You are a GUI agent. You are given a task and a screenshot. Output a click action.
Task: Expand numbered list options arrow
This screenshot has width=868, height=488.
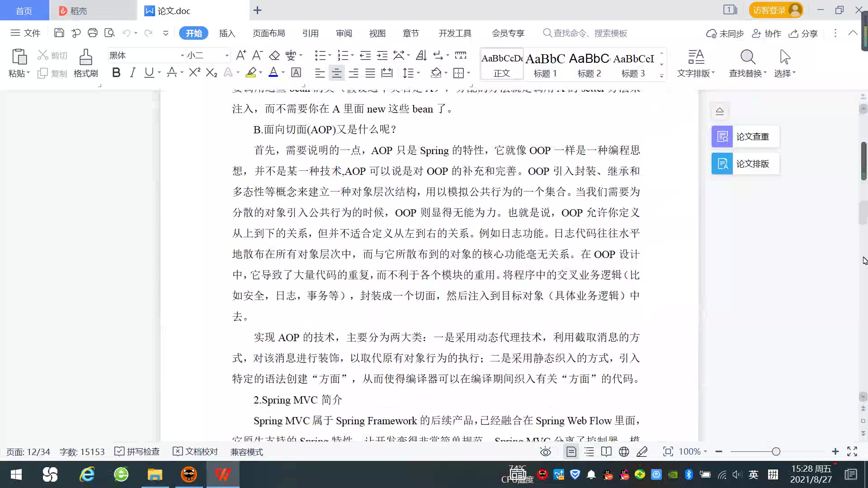click(x=352, y=55)
